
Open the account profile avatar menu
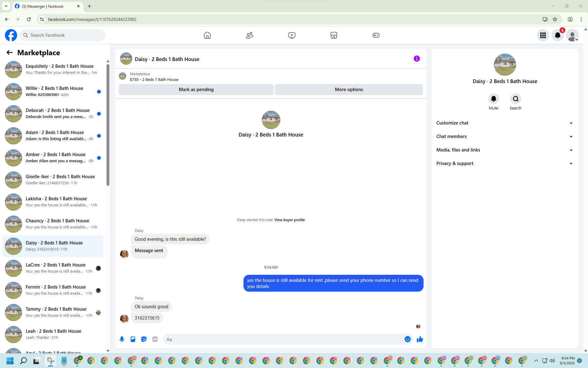point(572,35)
